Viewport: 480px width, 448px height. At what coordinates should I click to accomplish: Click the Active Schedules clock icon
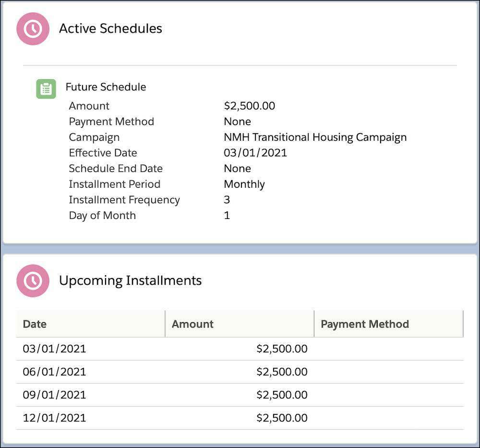[x=33, y=29]
